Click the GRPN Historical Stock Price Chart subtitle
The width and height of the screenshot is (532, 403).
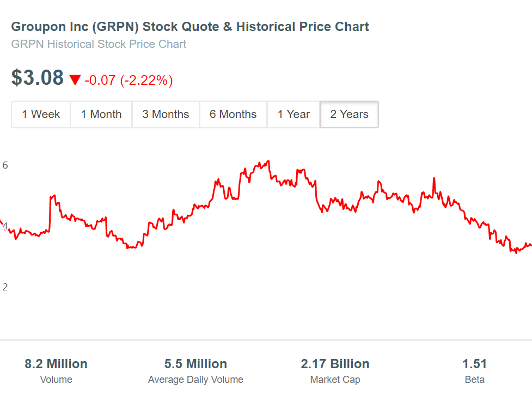(99, 44)
